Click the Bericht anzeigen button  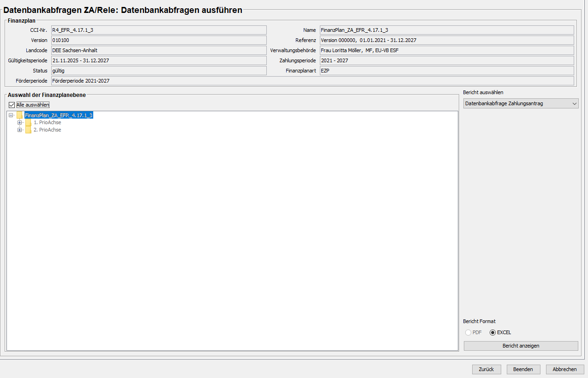(x=521, y=346)
